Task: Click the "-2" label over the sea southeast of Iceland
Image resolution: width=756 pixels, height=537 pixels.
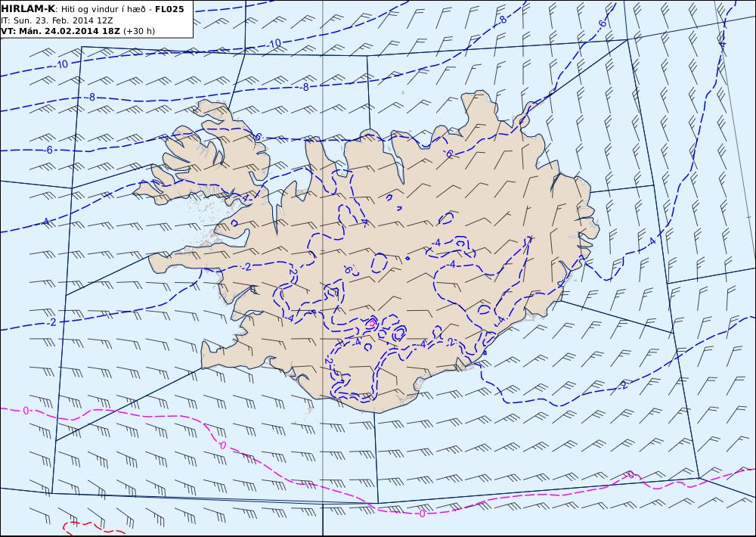Action: pos(623,386)
